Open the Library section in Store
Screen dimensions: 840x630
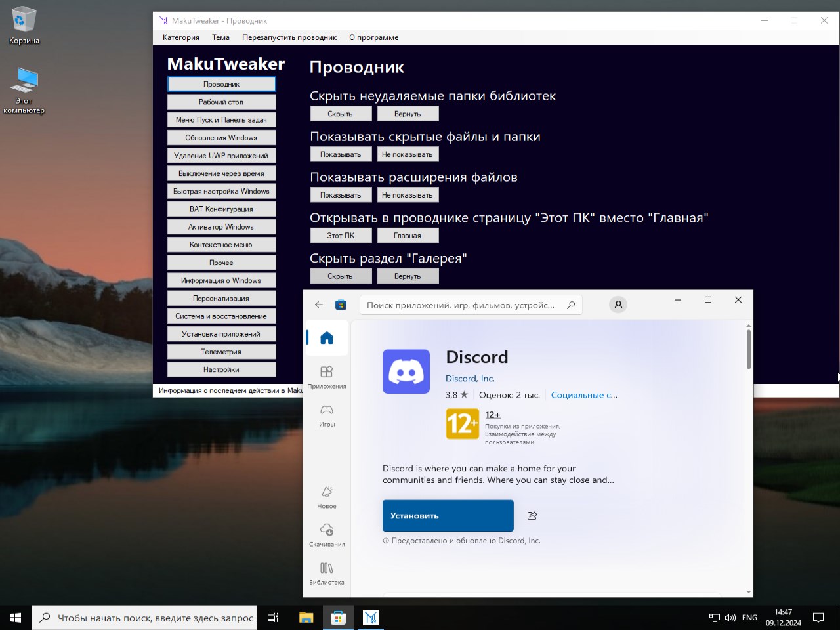[327, 573]
